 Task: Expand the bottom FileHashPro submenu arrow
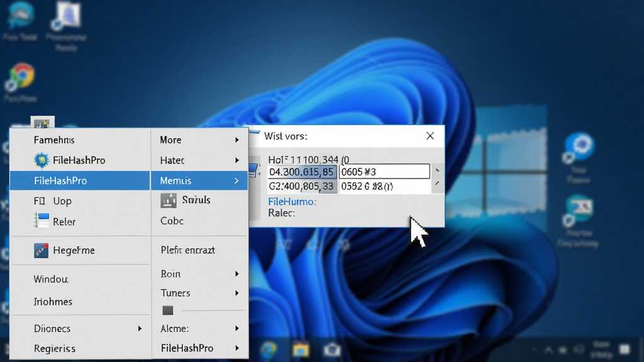237,348
